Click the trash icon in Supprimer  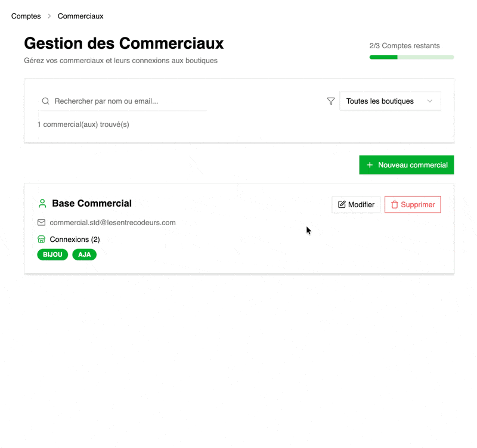(394, 204)
